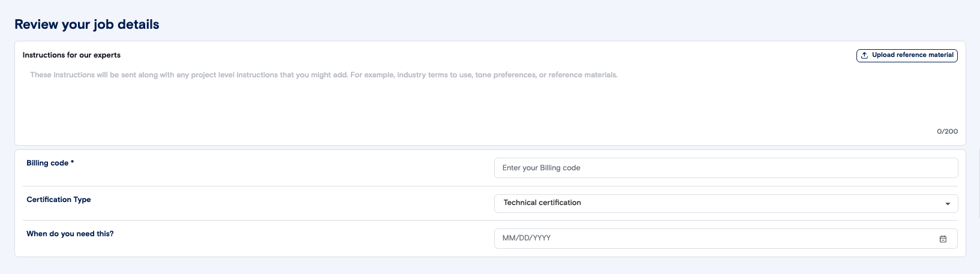980x274 pixels.
Task: Open the calendar date picker icon
Action: (x=943, y=239)
